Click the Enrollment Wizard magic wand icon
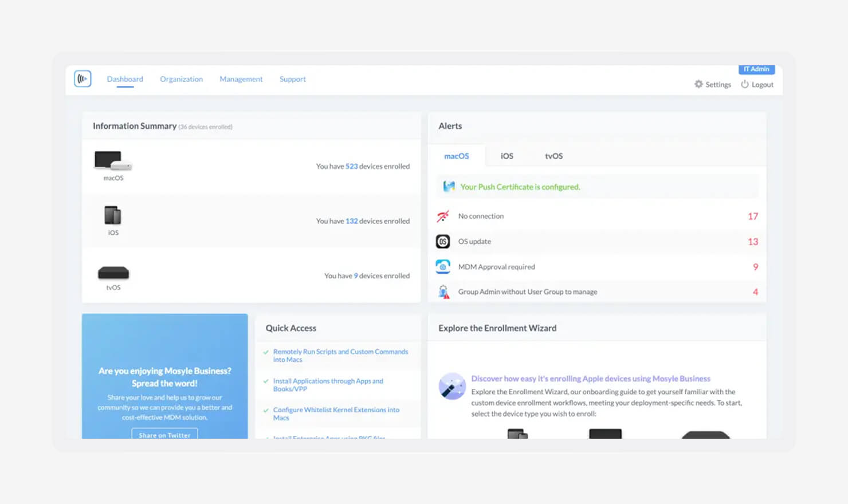Screen dimensions: 848x504 point(452,387)
